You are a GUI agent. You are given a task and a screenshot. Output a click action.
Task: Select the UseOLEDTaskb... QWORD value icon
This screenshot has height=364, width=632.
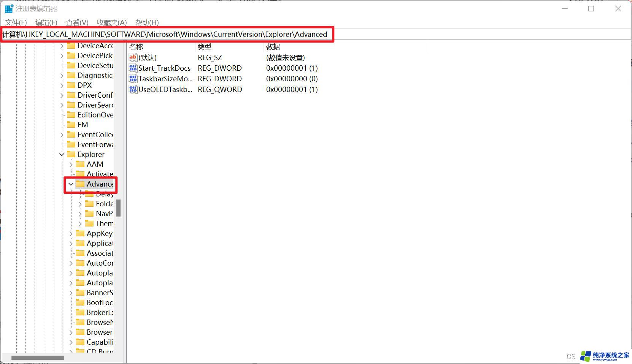tap(133, 89)
